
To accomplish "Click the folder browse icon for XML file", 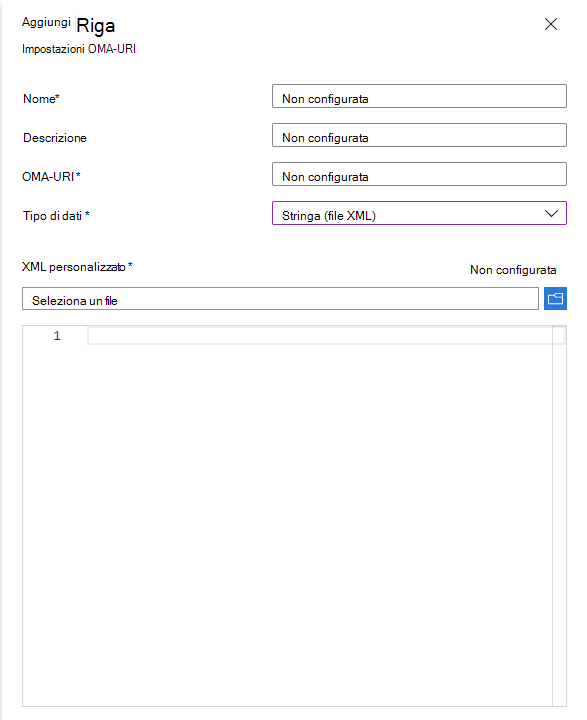I will (x=555, y=298).
